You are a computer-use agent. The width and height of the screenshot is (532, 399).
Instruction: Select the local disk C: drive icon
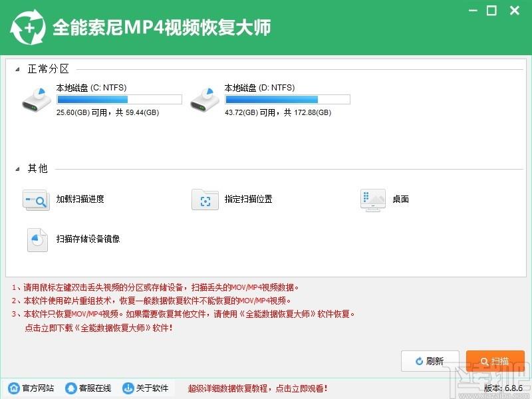point(36,100)
